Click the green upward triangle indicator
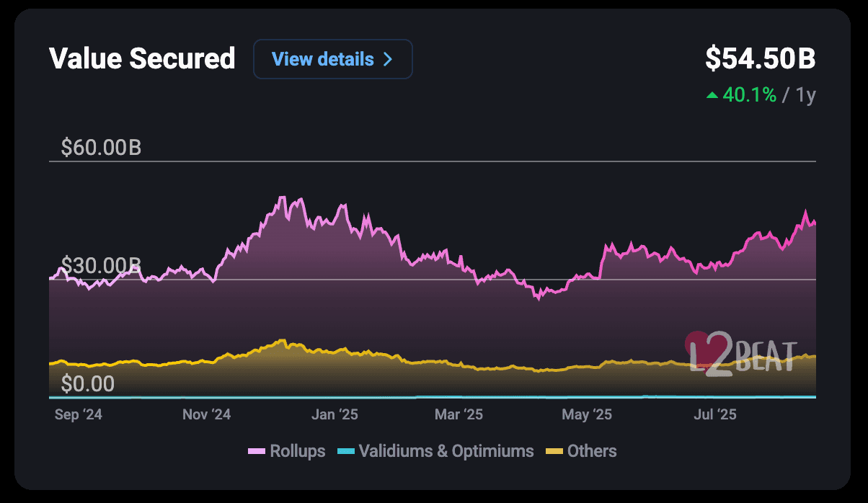 point(712,95)
